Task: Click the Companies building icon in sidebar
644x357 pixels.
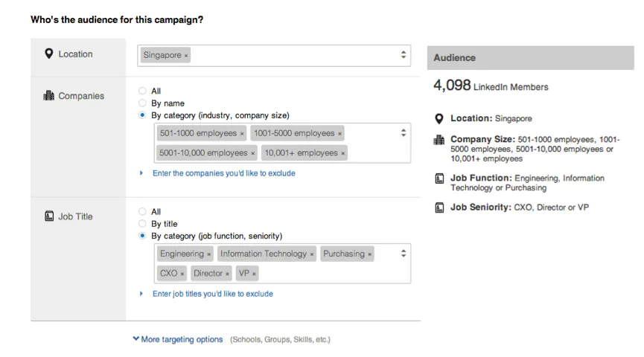Action: (x=49, y=96)
